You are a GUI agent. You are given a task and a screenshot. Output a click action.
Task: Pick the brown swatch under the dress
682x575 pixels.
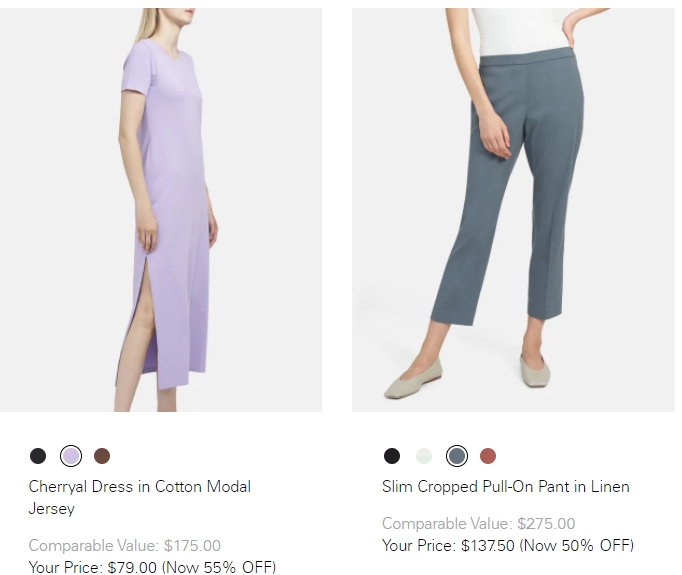coord(102,456)
